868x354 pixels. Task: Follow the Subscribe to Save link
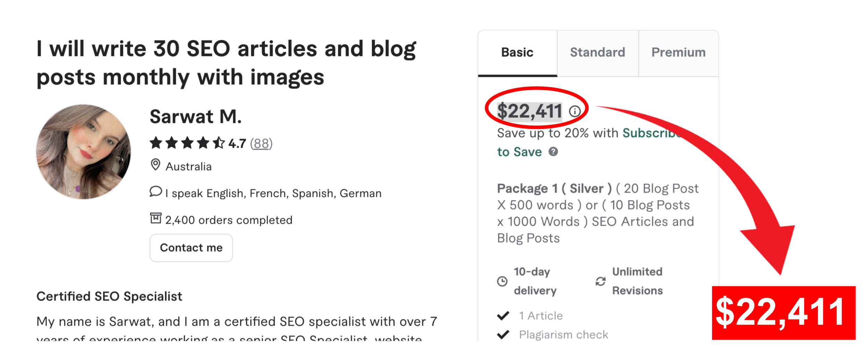519,152
